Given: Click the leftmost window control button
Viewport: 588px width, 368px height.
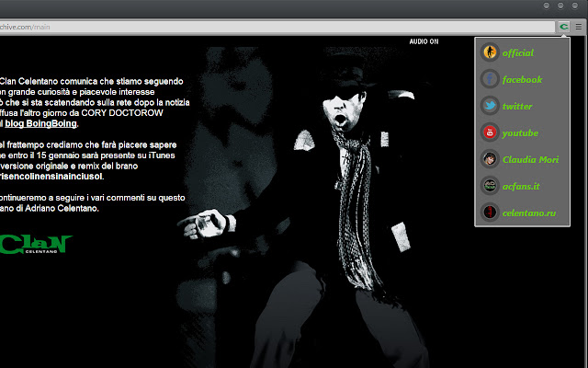Looking at the screenshot, I should tap(547, 6).
